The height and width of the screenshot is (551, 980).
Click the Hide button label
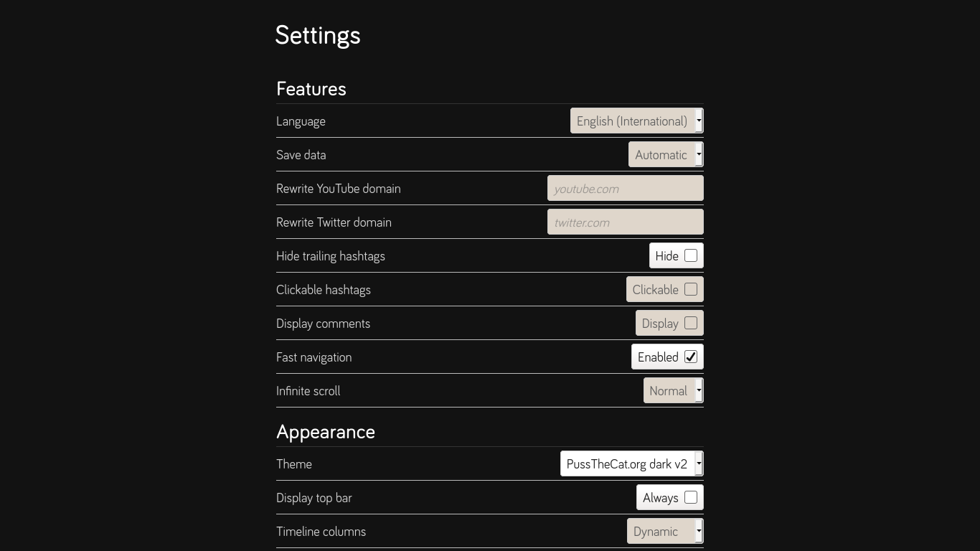[666, 256]
